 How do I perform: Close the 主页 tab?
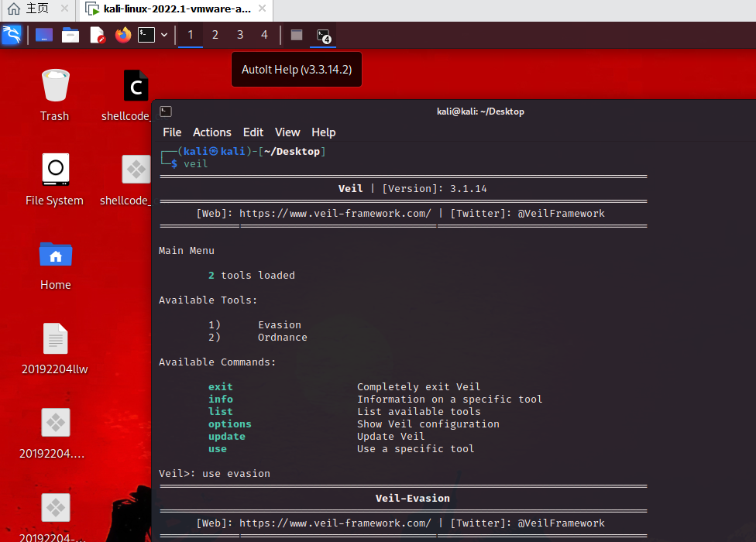click(x=64, y=9)
